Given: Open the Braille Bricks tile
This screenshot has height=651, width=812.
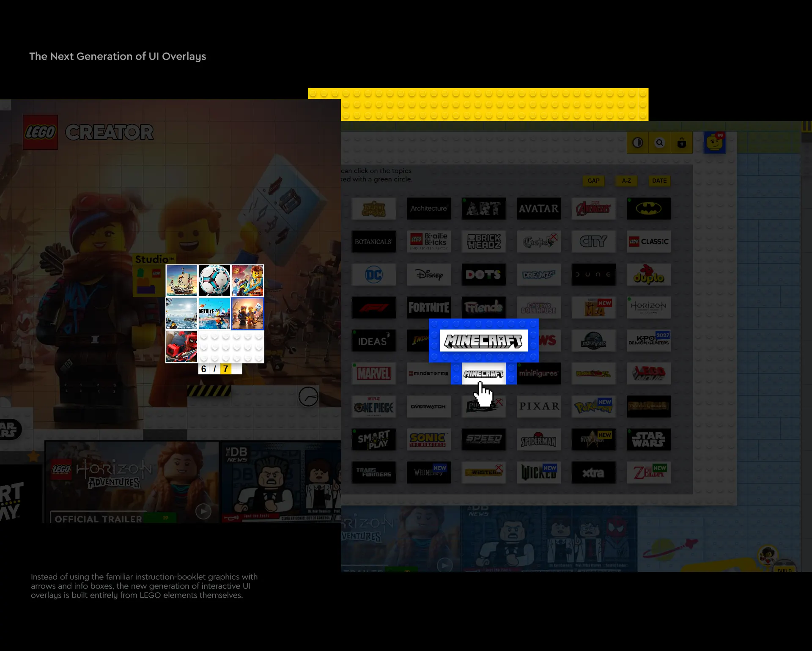Looking at the screenshot, I should pos(429,242).
